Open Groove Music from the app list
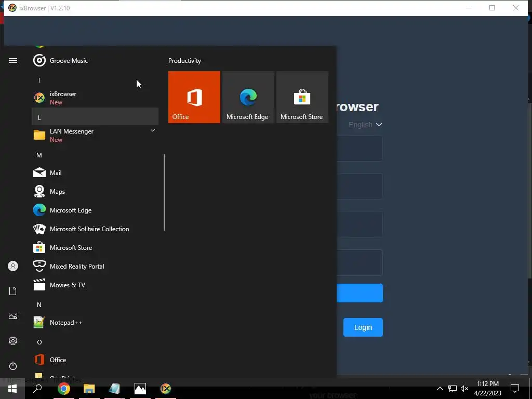The height and width of the screenshot is (399, 532). (x=95, y=61)
